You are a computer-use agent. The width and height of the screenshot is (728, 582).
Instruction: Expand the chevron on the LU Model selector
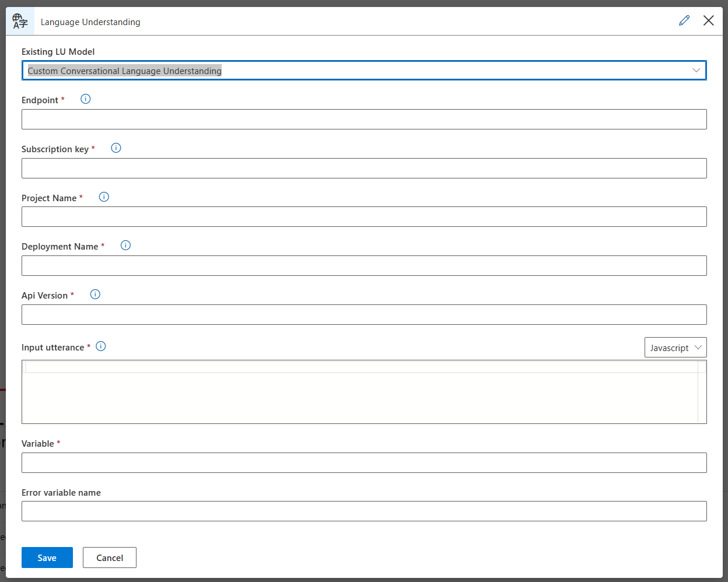696,70
